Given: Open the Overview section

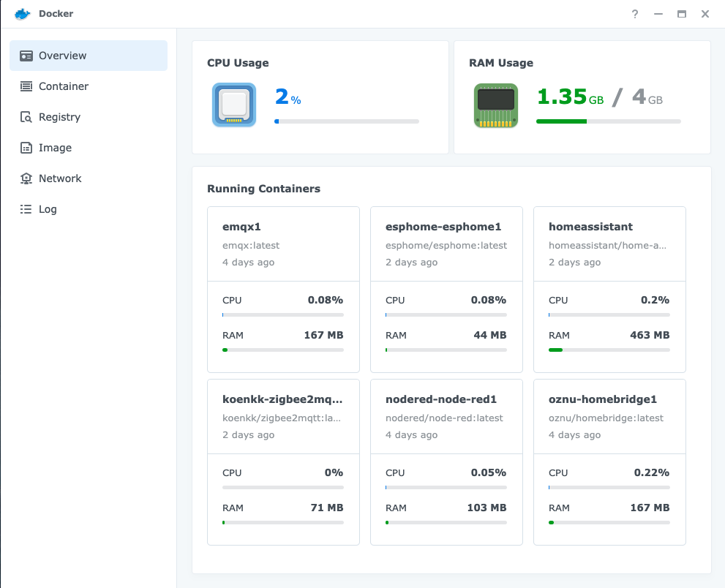Looking at the screenshot, I should (89, 56).
